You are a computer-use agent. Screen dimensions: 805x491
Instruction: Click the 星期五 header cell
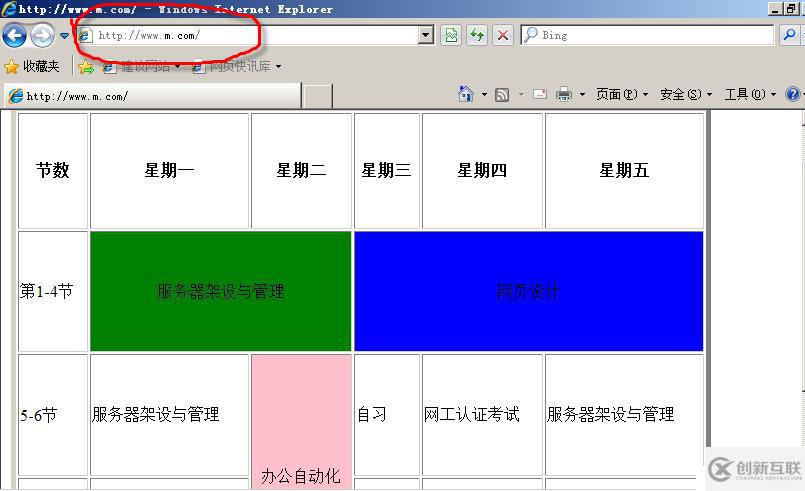pyautogui.click(x=624, y=171)
